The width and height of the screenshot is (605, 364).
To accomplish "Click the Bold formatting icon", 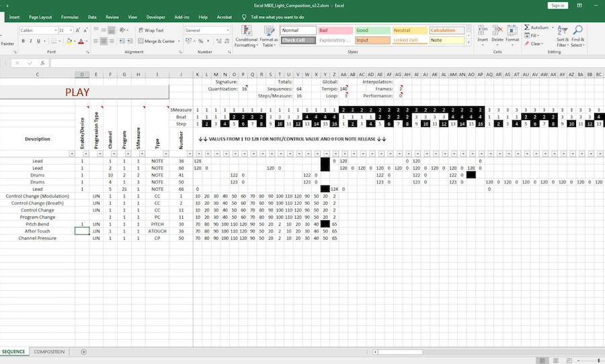I will 22,41.
